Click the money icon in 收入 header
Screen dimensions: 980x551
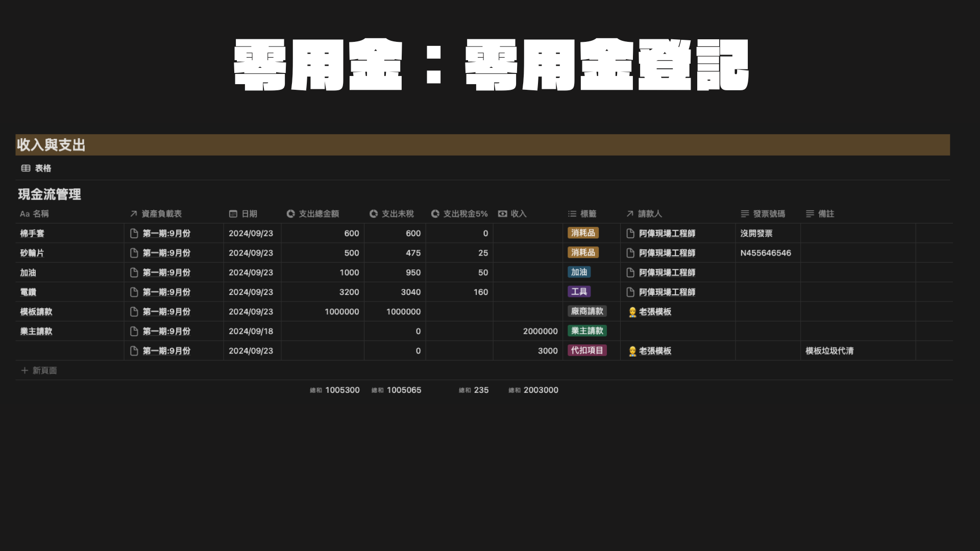503,214
